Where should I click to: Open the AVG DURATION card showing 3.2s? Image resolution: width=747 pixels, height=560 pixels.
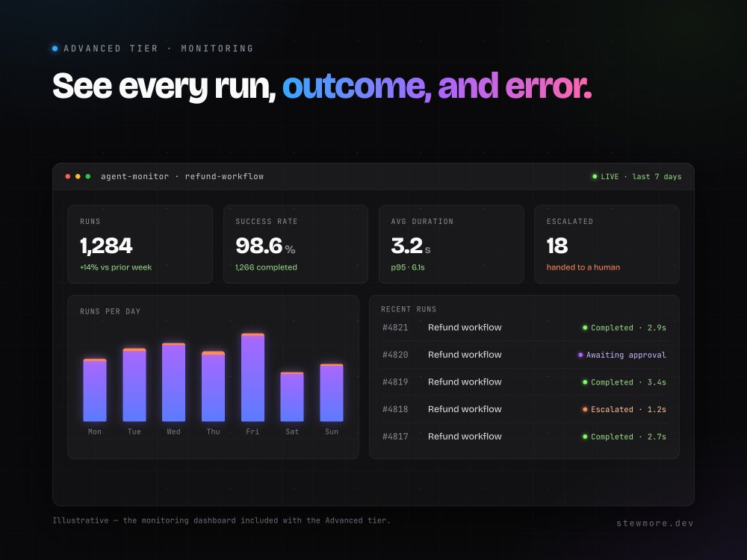451,244
